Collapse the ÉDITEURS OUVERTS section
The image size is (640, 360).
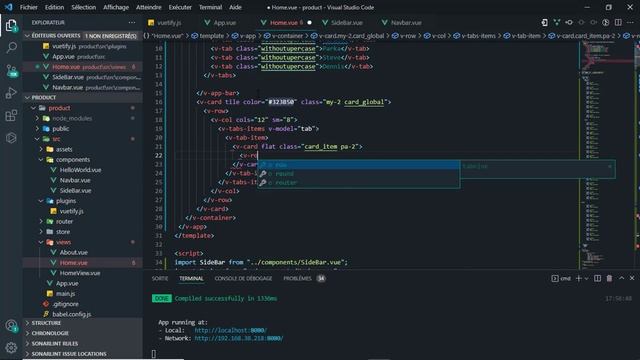coord(82,36)
